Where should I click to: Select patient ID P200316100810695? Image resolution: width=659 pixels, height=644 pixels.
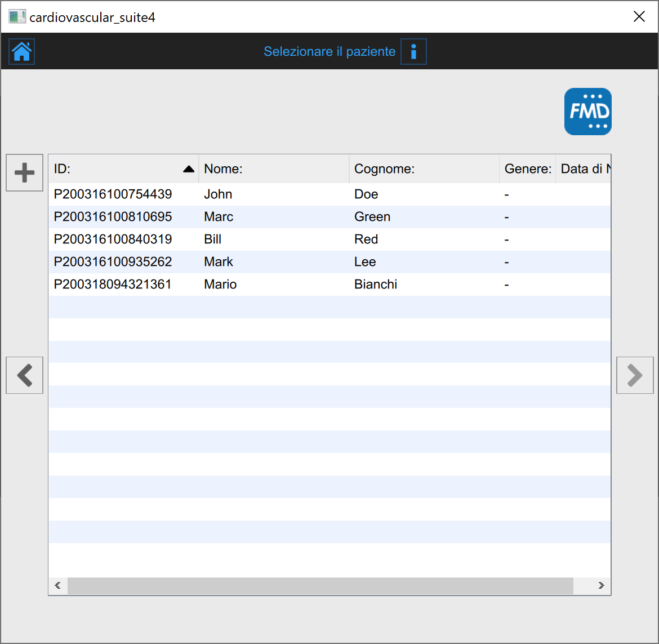click(x=113, y=217)
